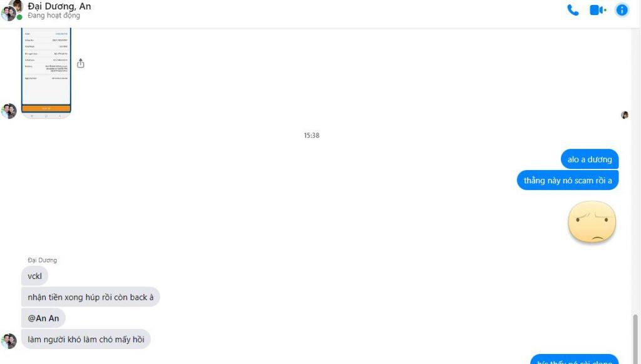
Task: Click the small seen-by avatar on the right
Action: click(625, 115)
